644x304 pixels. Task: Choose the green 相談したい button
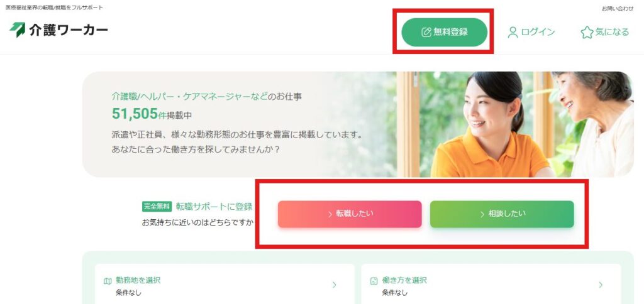tap(502, 214)
